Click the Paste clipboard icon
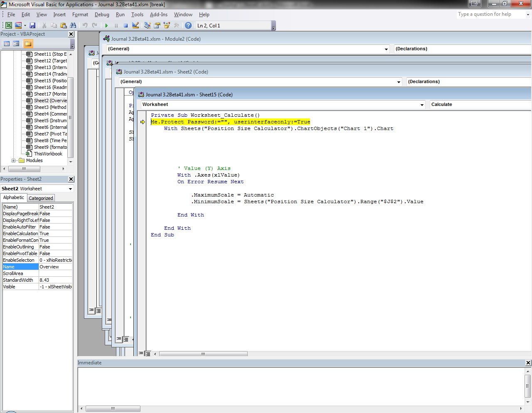This screenshot has height=413, width=532. tap(63, 25)
